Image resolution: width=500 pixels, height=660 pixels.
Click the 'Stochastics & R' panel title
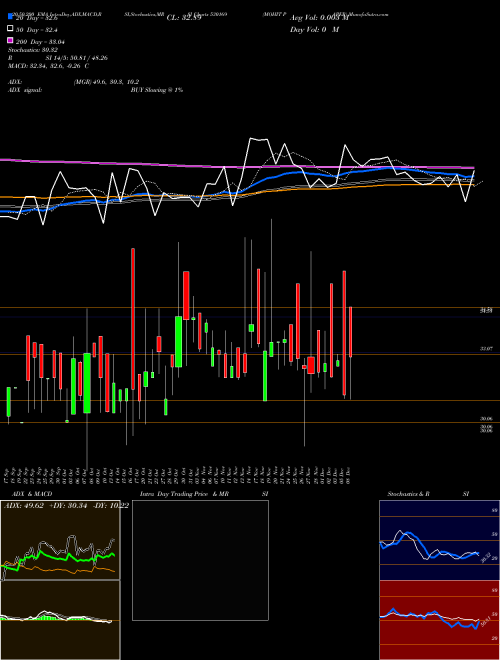tap(409, 494)
